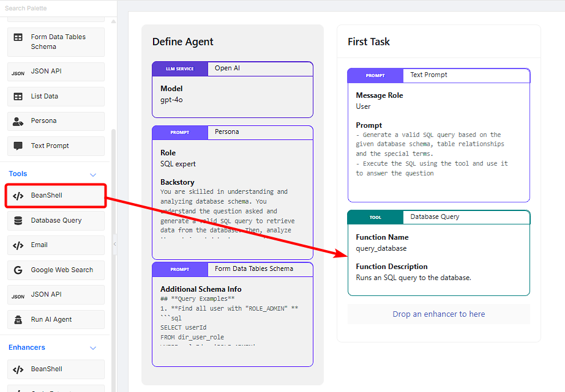Viewport: 565px width, 392px height.
Task: Click the List Data palette label
Action: [x=44, y=97]
